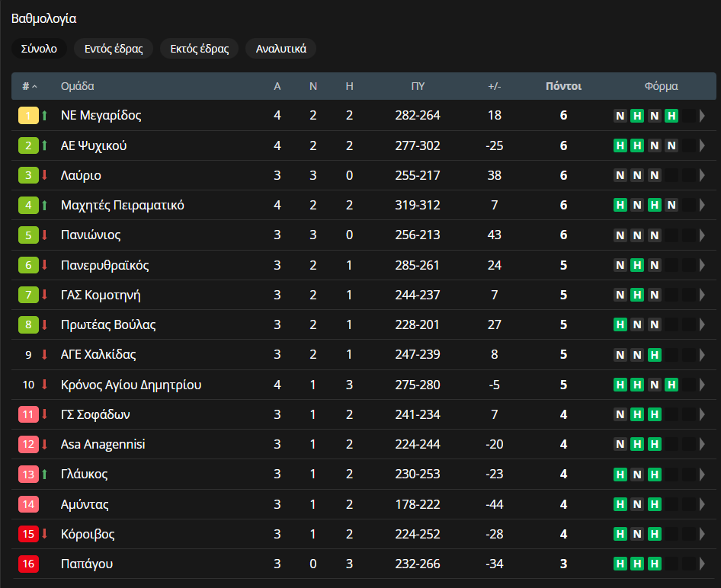
Task: Click the yellow rank 1 badge
Action: (28, 115)
